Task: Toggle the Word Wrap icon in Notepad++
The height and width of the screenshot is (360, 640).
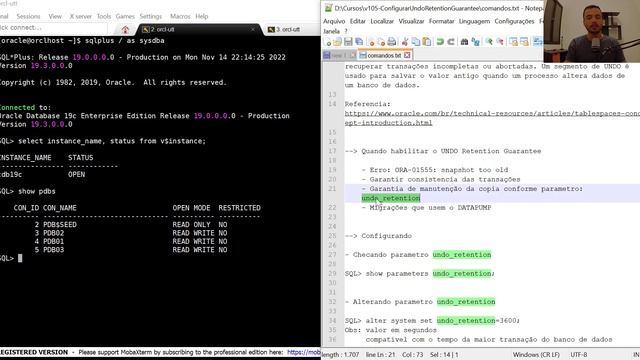Action: click(x=538, y=42)
